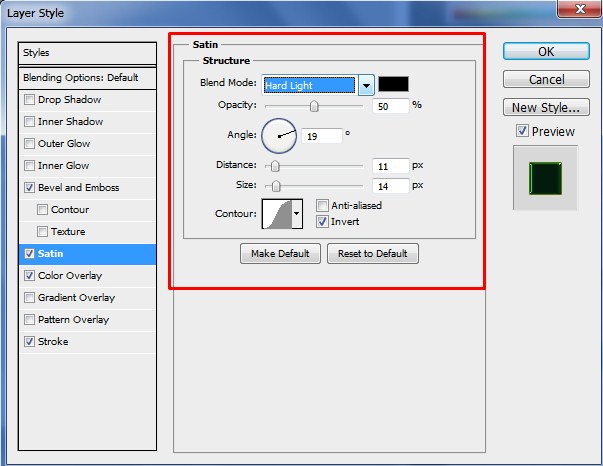
Task: Toggle the Preview checkbox
Action: pos(522,131)
